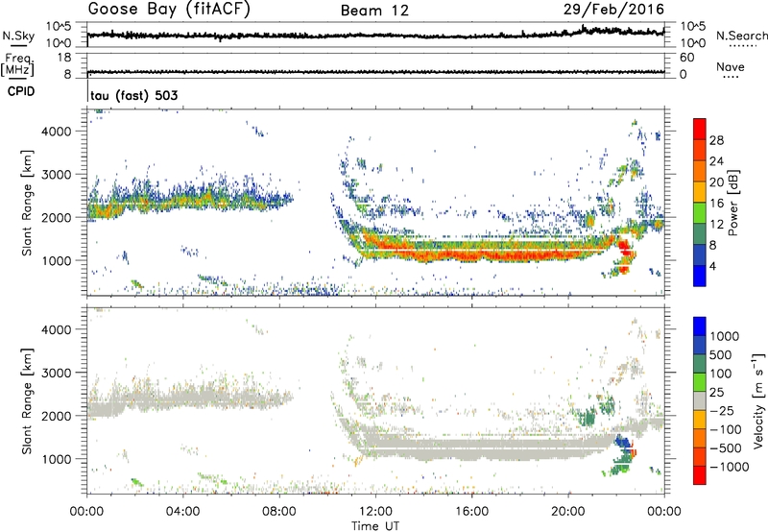Click the 'Time UT' axis label

point(375,526)
